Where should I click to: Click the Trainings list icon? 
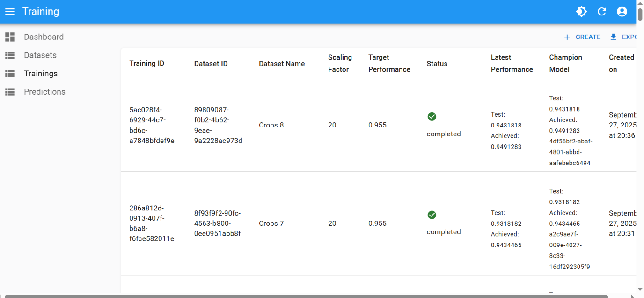(x=10, y=74)
